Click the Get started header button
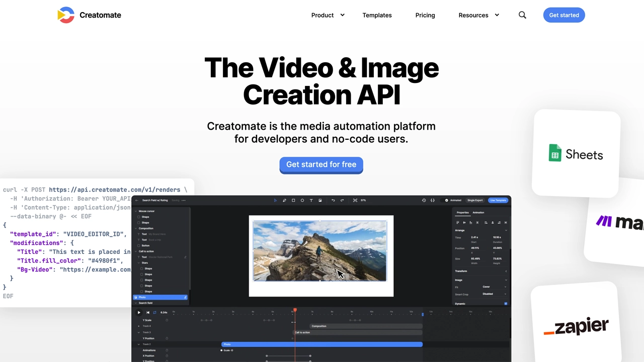 (564, 15)
